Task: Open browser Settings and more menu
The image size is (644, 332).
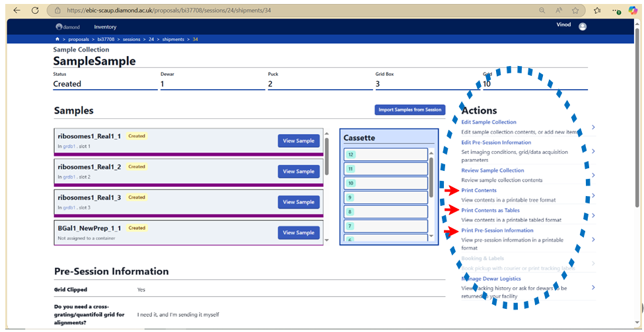Action: (x=616, y=11)
